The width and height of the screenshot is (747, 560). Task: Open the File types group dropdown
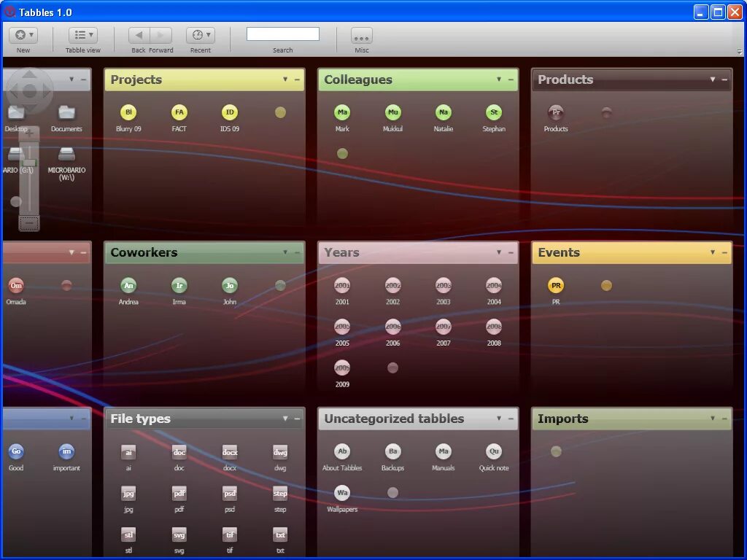(x=285, y=419)
